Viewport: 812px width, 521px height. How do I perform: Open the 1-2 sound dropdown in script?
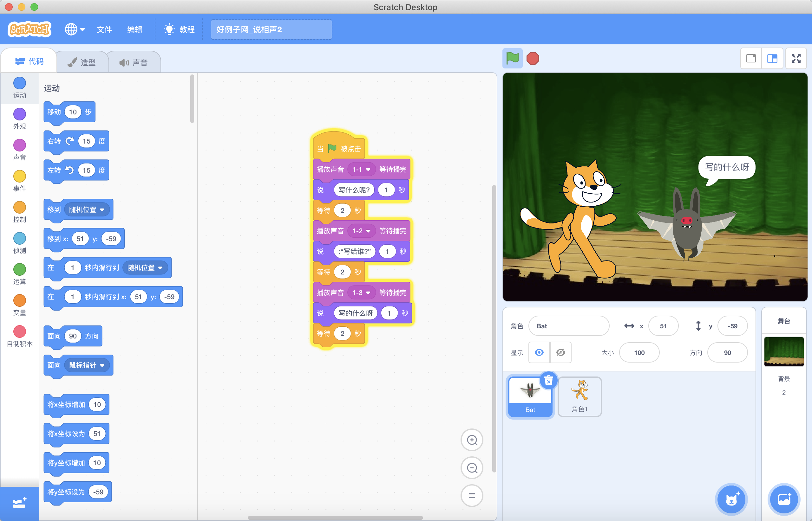pyautogui.click(x=361, y=231)
